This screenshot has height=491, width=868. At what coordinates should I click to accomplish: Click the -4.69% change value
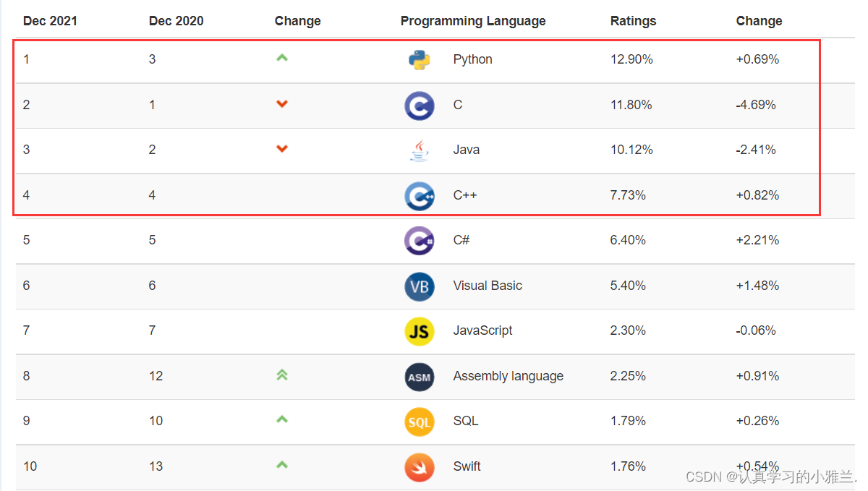pyautogui.click(x=756, y=105)
